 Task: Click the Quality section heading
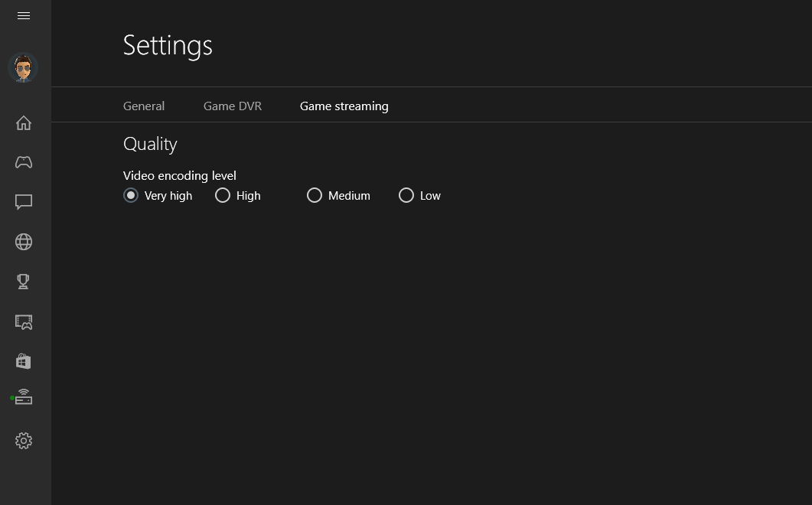tap(150, 144)
